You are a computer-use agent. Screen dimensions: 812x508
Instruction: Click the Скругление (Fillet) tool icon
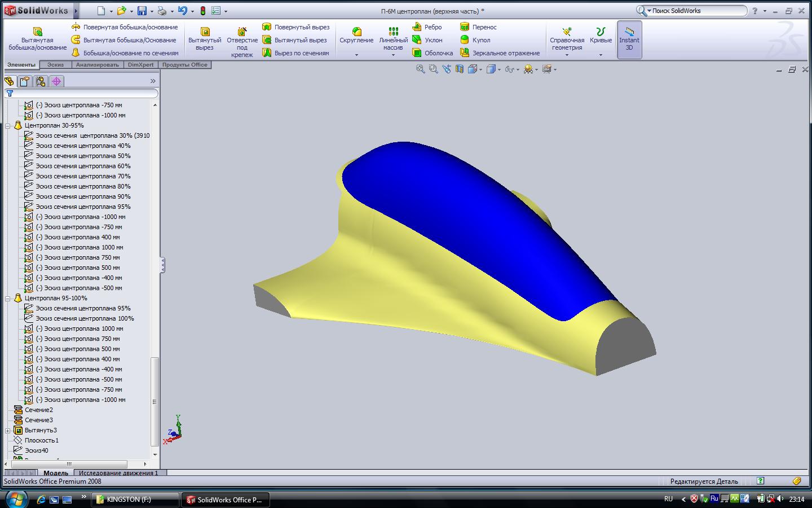(356, 31)
